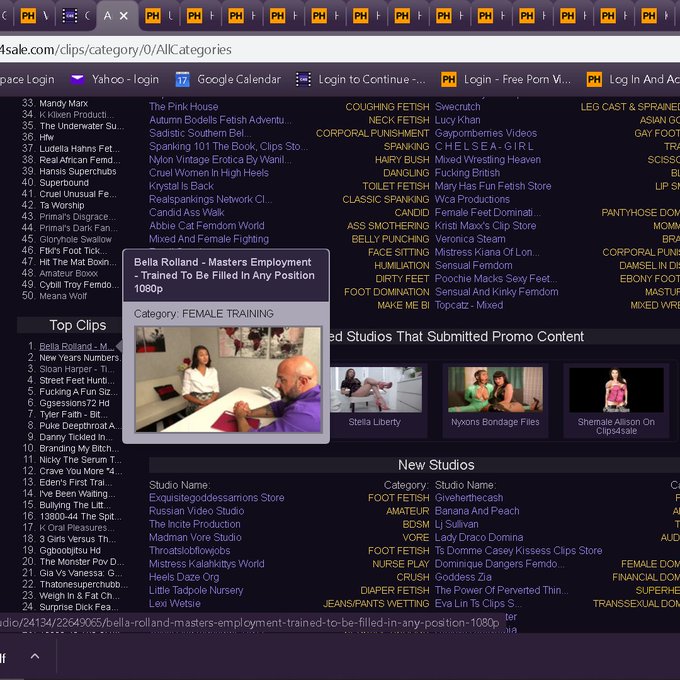The image size is (680, 680).
Task: Open top clip 6. Ggsessions72 Hd
Action: [74, 403]
